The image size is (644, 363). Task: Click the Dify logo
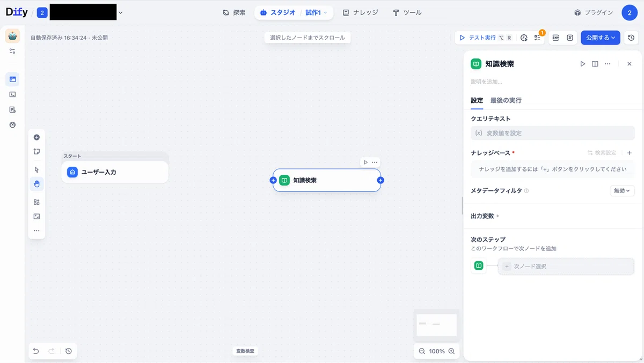(x=17, y=12)
